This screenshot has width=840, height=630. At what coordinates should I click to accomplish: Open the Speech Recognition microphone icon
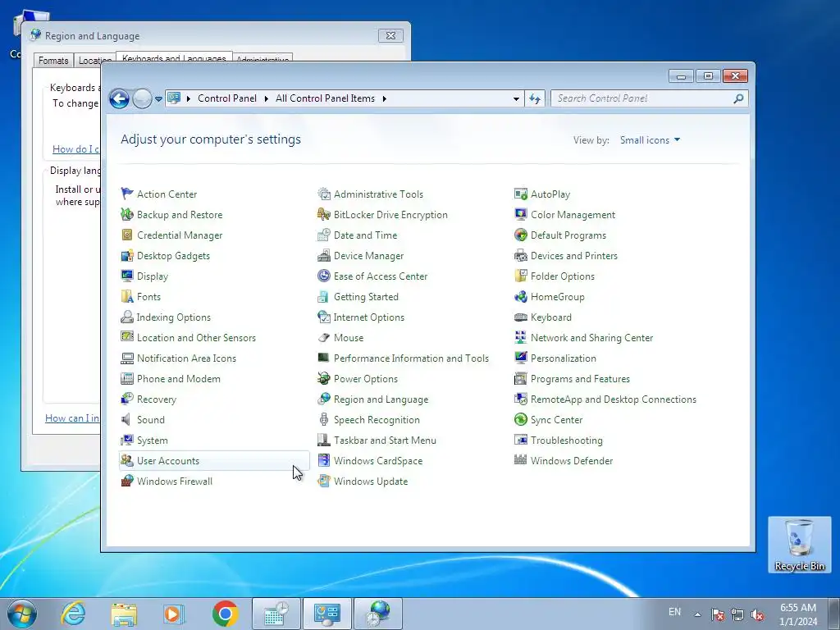[323, 419]
